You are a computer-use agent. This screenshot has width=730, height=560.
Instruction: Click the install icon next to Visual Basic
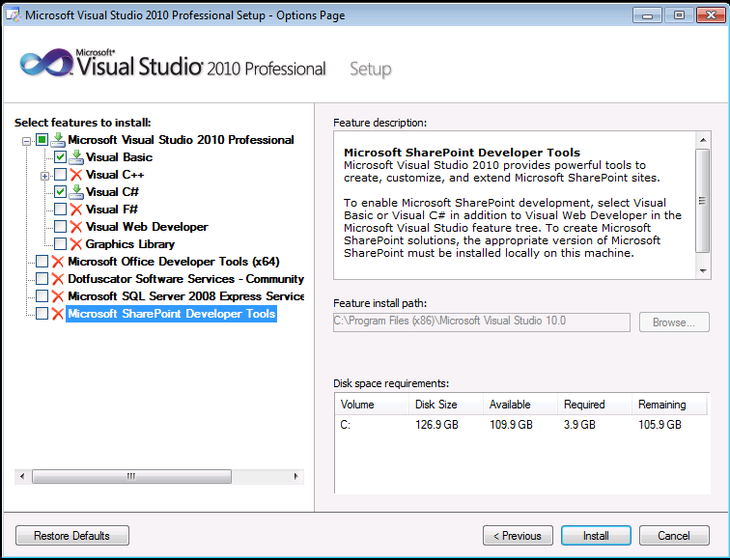(x=76, y=157)
